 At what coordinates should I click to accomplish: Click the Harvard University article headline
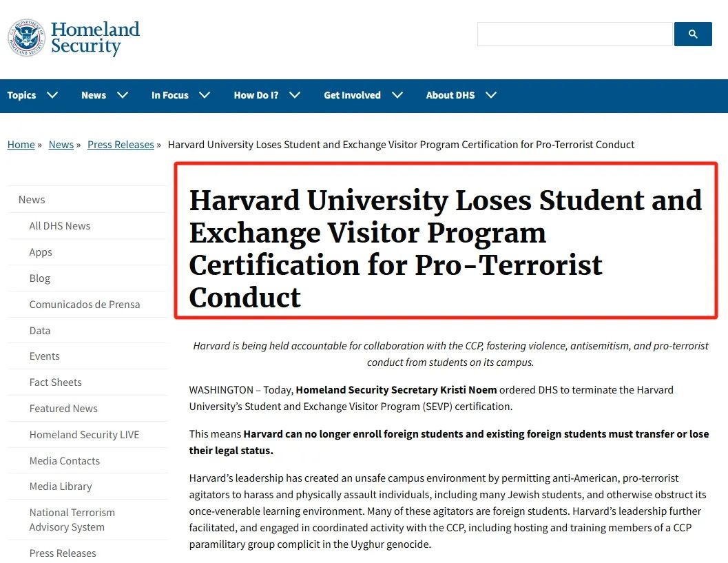click(445, 249)
